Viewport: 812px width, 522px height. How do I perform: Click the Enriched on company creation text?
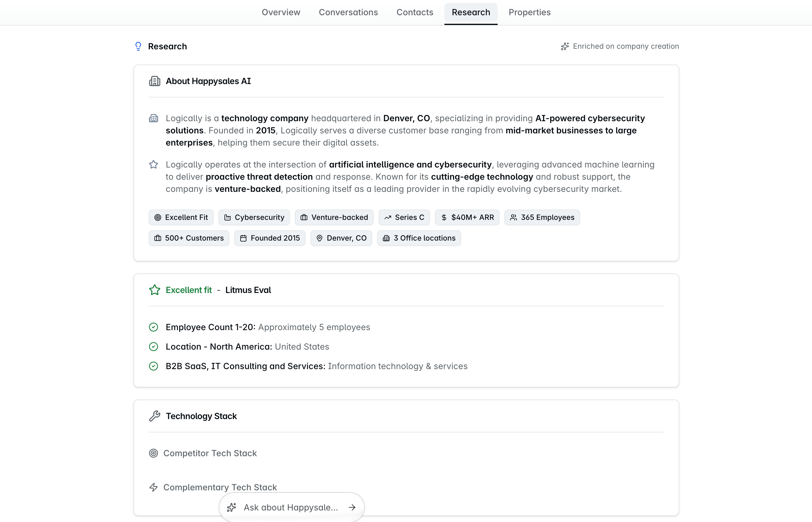coord(626,46)
